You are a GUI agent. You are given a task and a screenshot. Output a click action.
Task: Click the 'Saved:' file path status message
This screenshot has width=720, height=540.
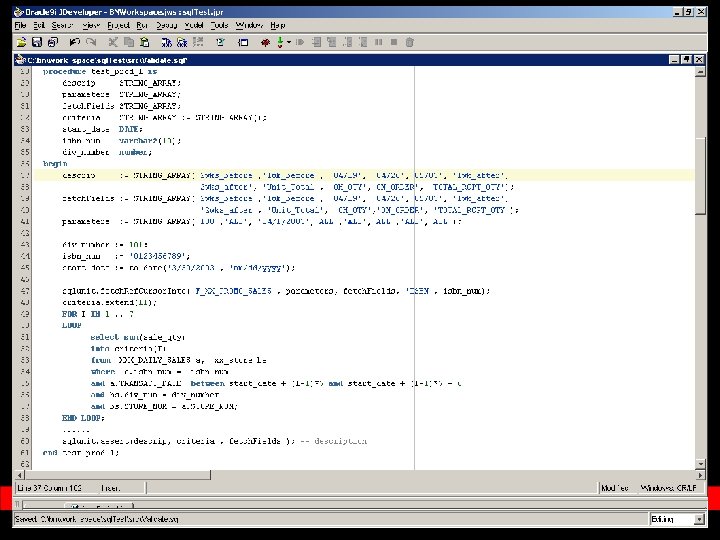click(x=97, y=519)
